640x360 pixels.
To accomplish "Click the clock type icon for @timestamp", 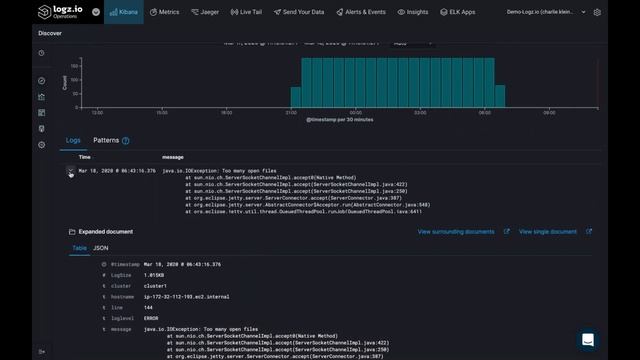I will pos(104,264).
